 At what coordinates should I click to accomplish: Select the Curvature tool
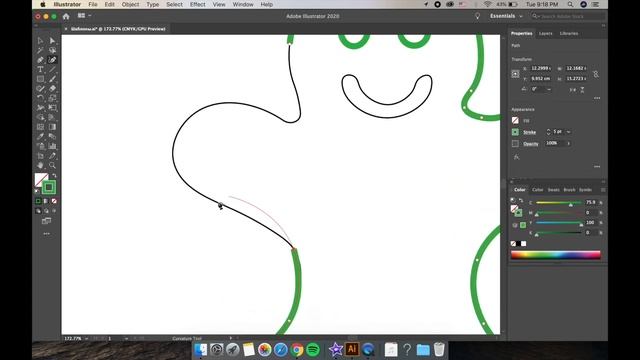[52, 60]
